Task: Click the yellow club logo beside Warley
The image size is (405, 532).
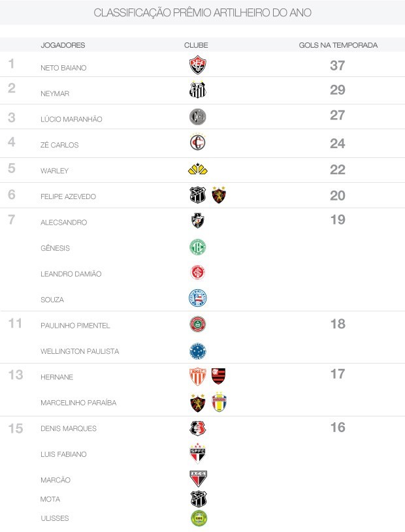Action: point(197,170)
